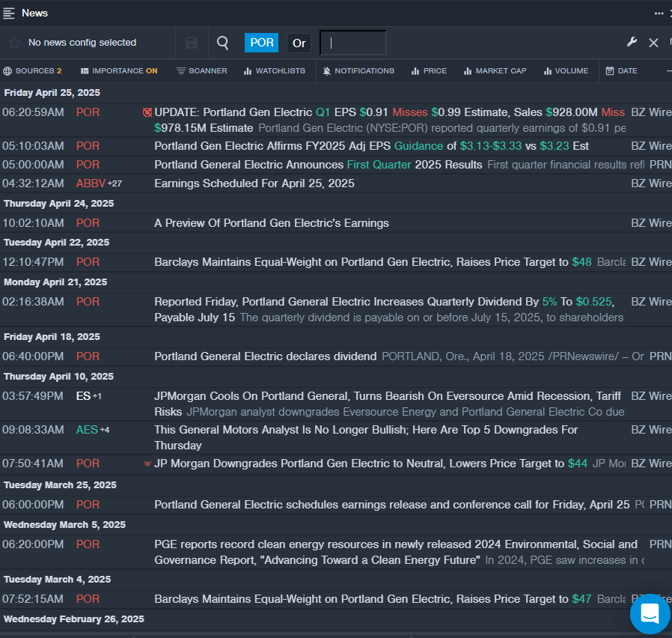Open the three-dot options menu
This screenshot has width=672, height=638.
click(659, 13)
